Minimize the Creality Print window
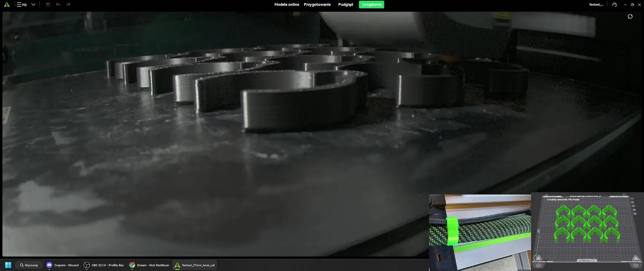Image resolution: width=644 pixels, height=271 pixels. click(625, 5)
